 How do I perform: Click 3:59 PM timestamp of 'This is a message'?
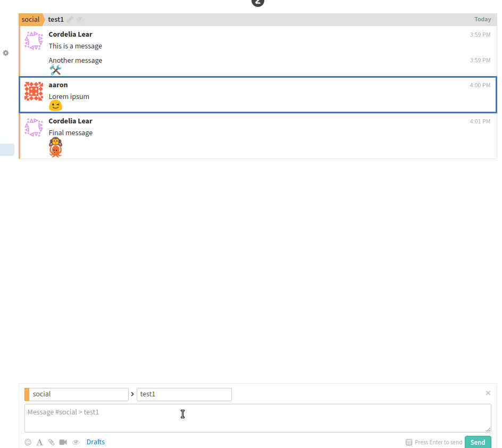pyautogui.click(x=480, y=35)
